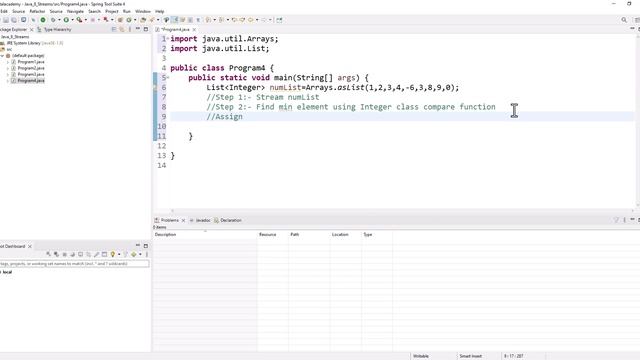Click the Open Type toolbar icon
The width and height of the screenshot is (640, 360).
click(x=143, y=20)
